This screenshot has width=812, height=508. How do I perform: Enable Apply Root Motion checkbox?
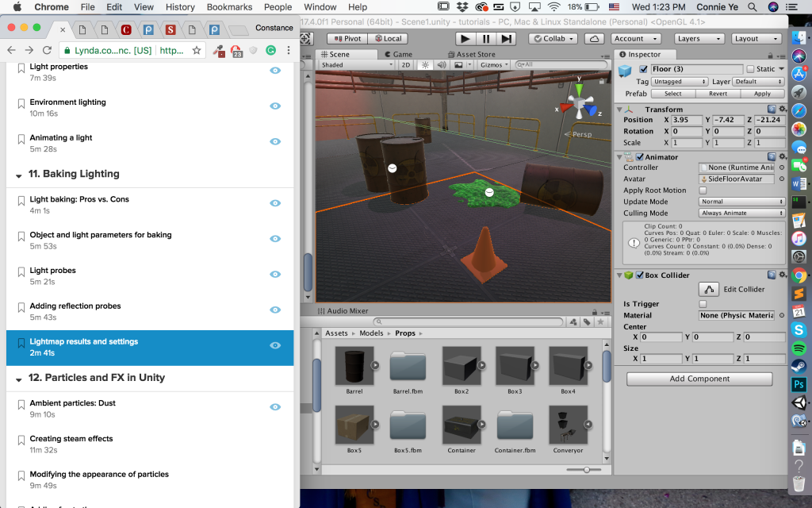click(x=703, y=190)
